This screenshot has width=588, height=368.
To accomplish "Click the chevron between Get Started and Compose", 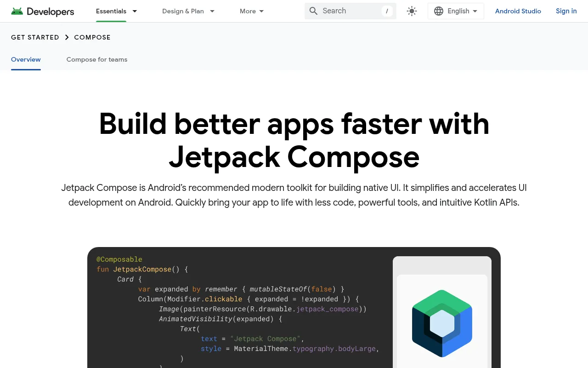I will pos(67,37).
